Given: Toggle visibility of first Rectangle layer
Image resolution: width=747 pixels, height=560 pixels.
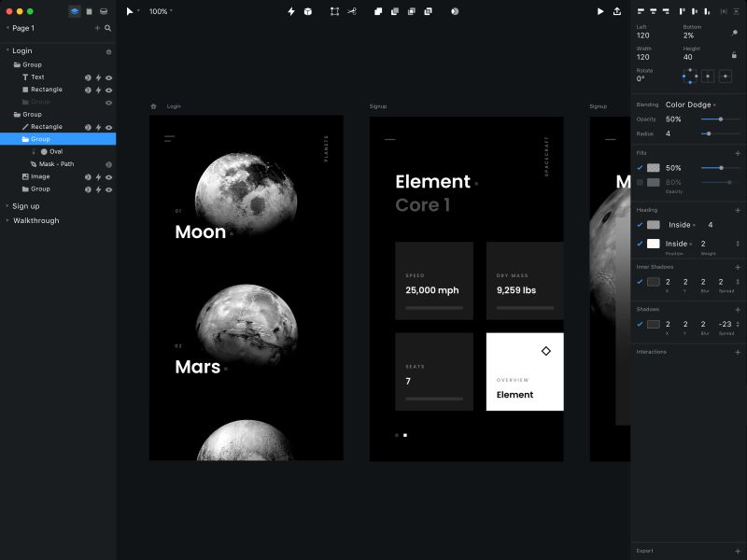Looking at the screenshot, I should [108, 90].
